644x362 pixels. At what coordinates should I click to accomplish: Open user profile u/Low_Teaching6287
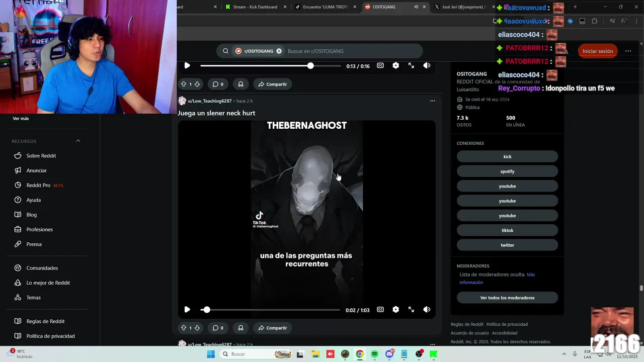(x=210, y=101)
